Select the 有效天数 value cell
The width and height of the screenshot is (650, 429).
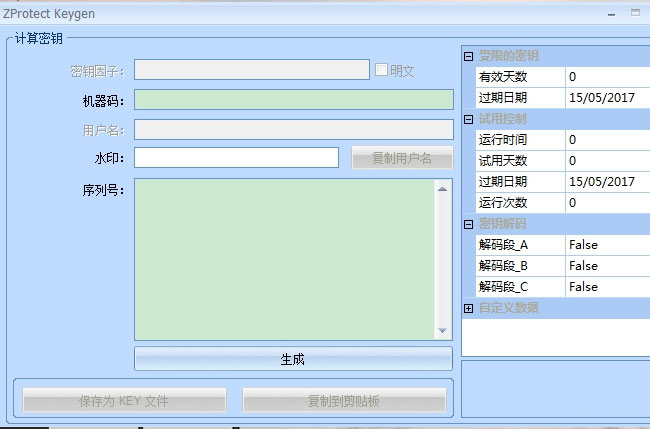(x=608, y=77)
